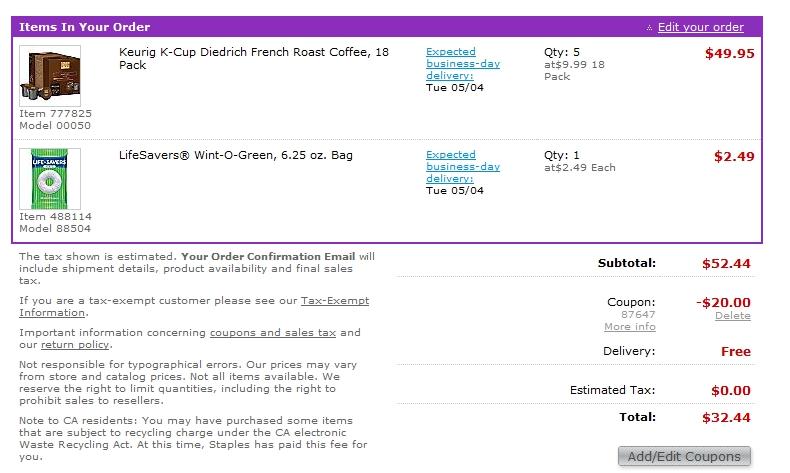Image resolution: width=790 pixels, height=473 pixels.
Task: Click the $49.95 Keurig line price
Action: coord(730,53)
